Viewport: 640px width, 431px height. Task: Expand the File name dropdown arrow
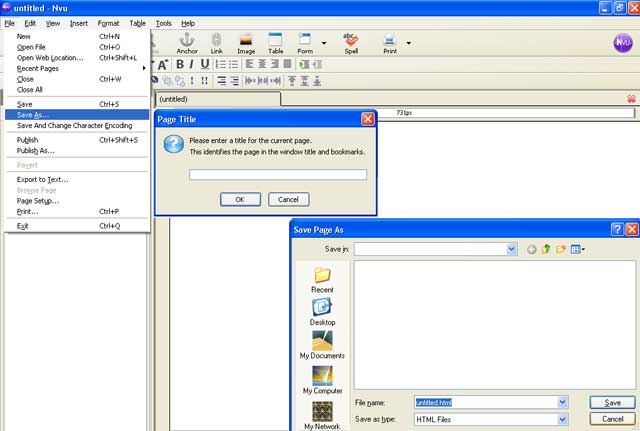click(x=562, y=402)
